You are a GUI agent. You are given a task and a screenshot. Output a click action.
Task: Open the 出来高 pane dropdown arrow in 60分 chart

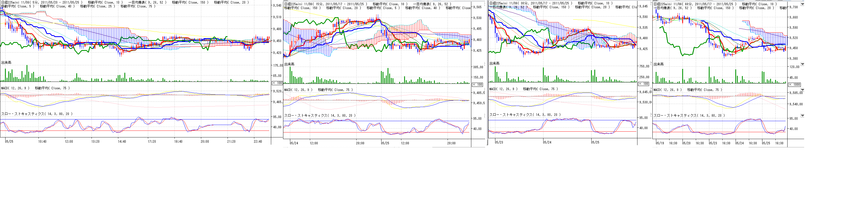pyautogui.click(x=802, y=64)
